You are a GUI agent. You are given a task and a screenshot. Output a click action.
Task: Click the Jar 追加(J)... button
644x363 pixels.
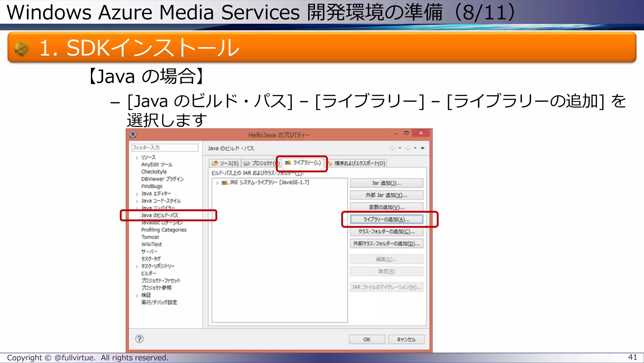[x=386, y=183]
